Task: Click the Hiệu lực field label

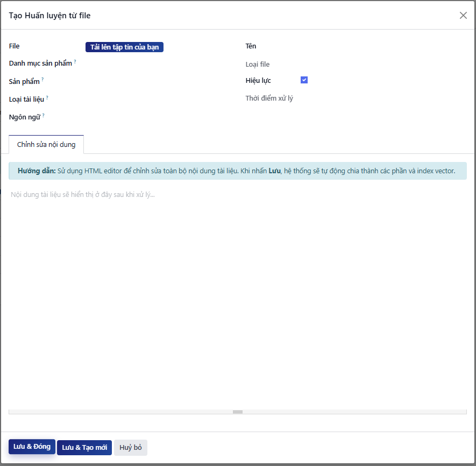Action: click(x=258, y=81)
